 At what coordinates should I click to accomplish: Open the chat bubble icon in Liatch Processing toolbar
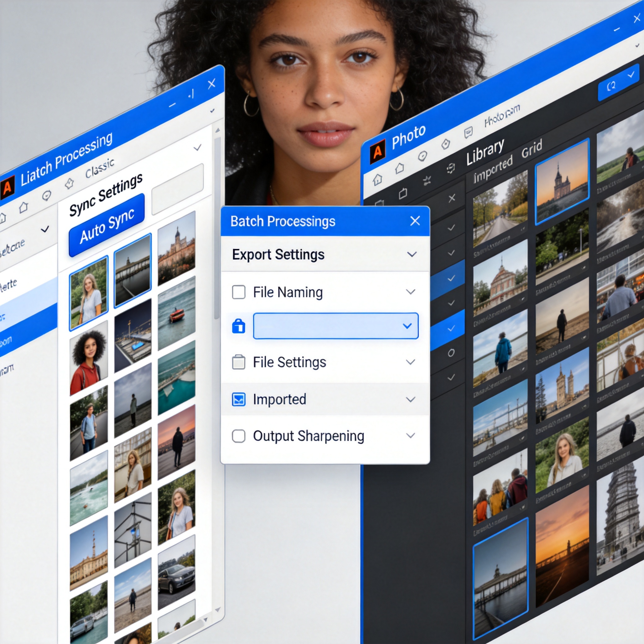click(x=47, y=195)
